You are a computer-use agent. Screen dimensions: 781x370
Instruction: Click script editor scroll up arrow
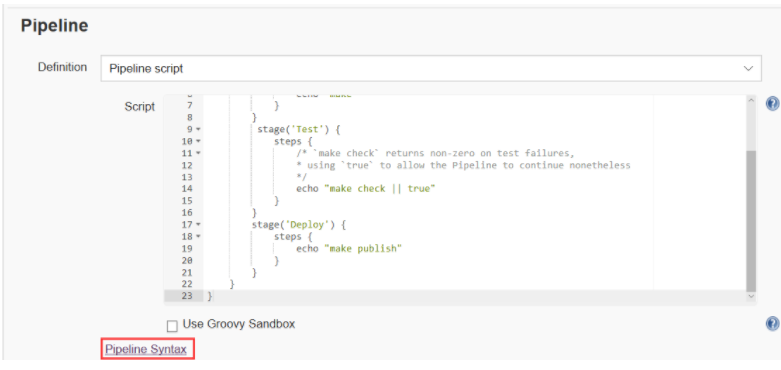coord(751,100)
